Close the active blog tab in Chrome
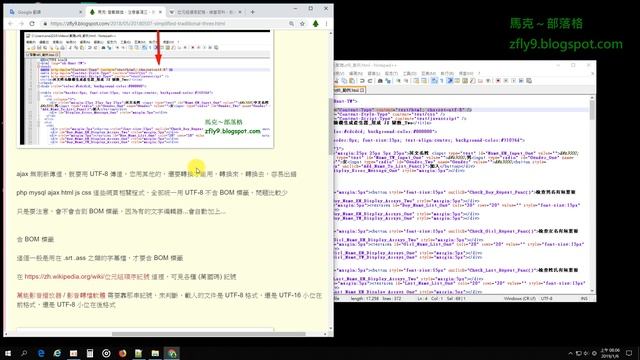Image resolution: width=640 pixels, height=360 pixels. (160, 12)
